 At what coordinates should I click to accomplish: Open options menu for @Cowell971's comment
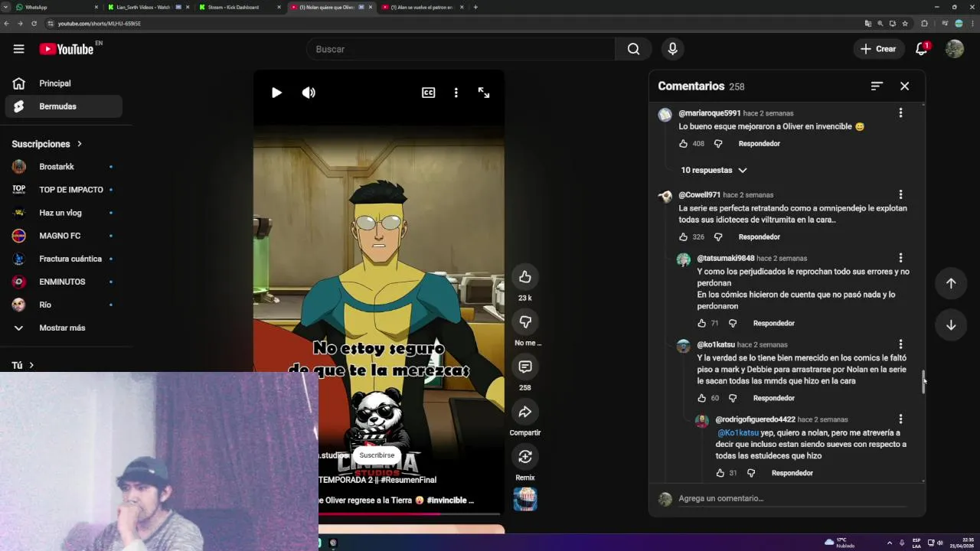pos(900,194)
